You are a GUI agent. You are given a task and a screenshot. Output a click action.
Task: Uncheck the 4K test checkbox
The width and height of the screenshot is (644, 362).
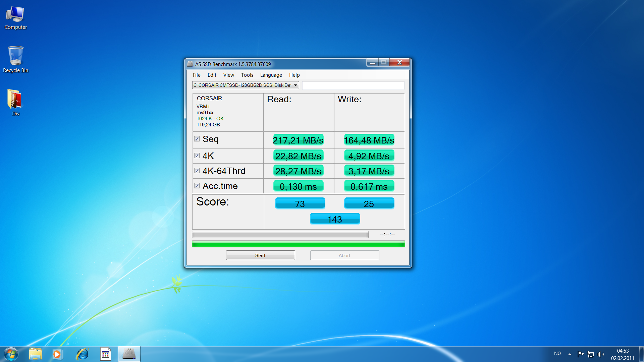point(197,156)
